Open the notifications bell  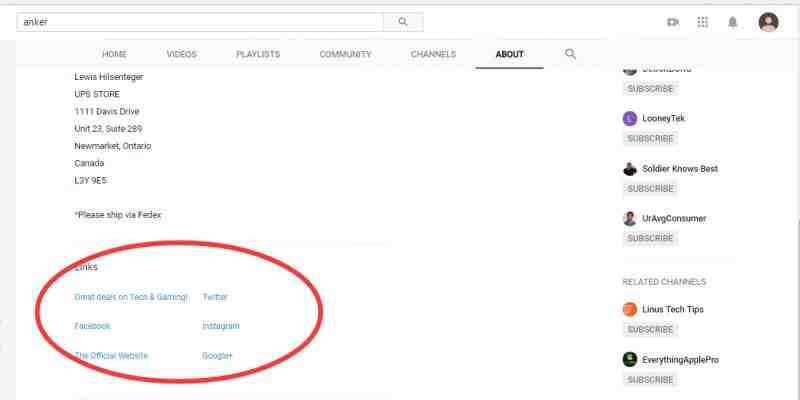point(733,22)
